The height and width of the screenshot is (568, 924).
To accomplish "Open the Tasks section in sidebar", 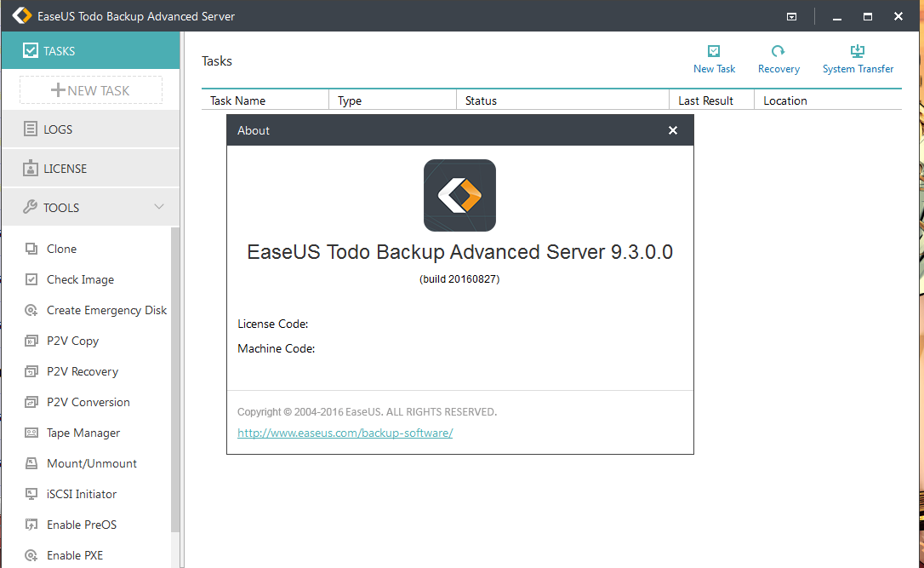I will point(91,51).
